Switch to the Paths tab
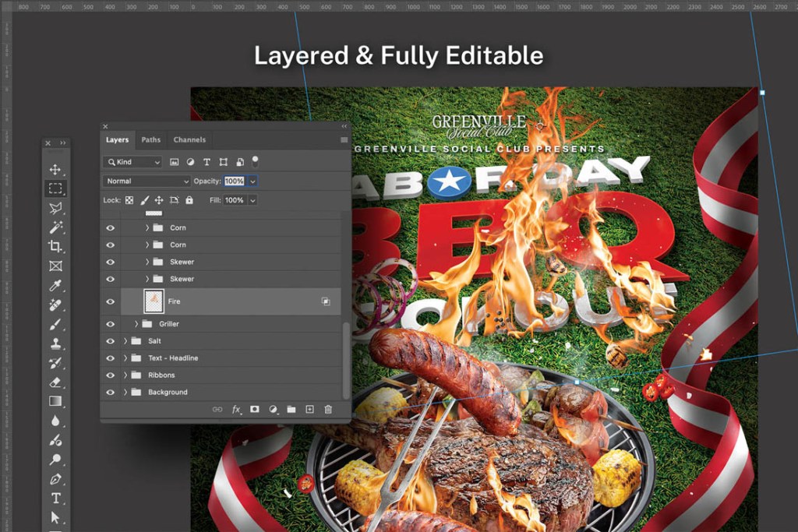 tap(150, 140)
